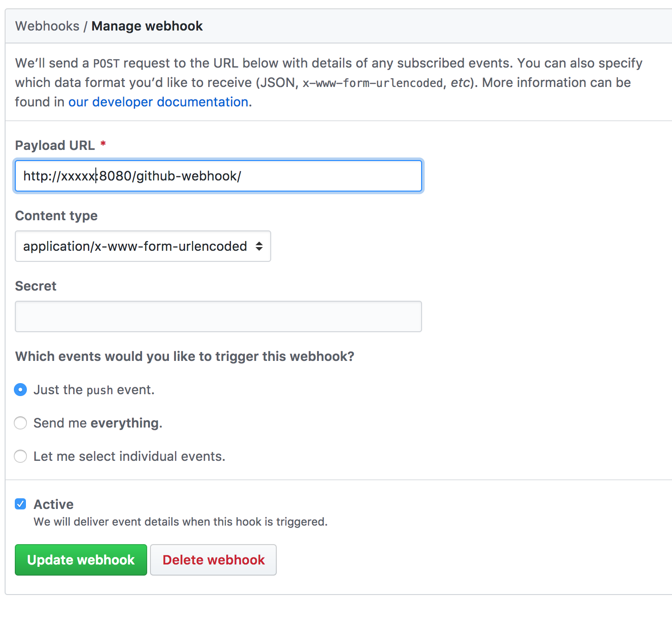Pick 'Let me select individual events' radio button
This screenshot has height=620, width=672.
tap(20, 456)
